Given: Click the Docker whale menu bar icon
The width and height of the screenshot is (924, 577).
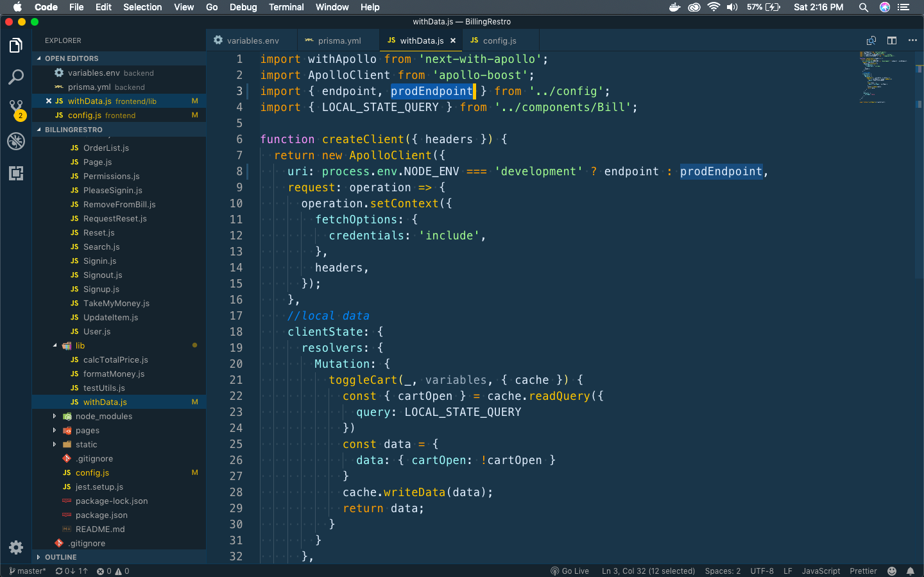Looking at the screenshot, I should [x=674, y=7].
